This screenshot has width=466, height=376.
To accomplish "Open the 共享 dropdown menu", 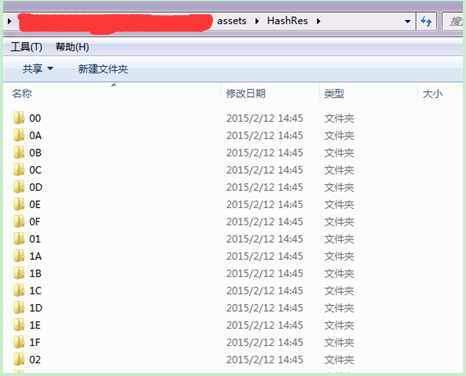I will click(38, 69).
